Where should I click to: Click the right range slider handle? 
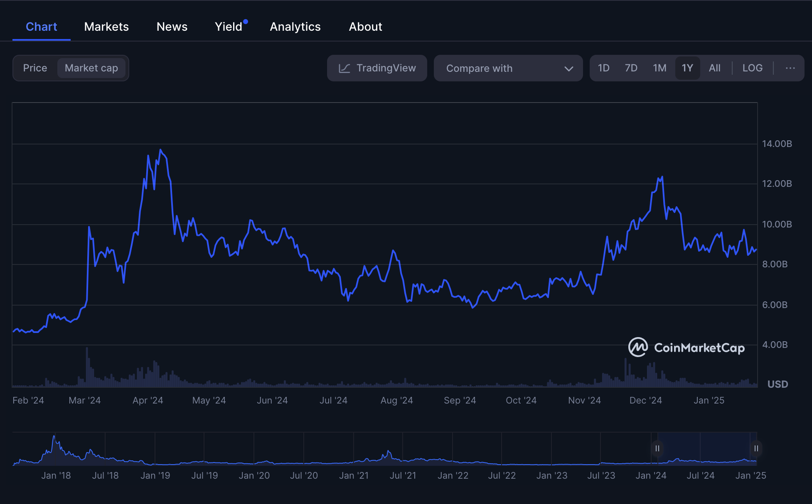point(756,448)
